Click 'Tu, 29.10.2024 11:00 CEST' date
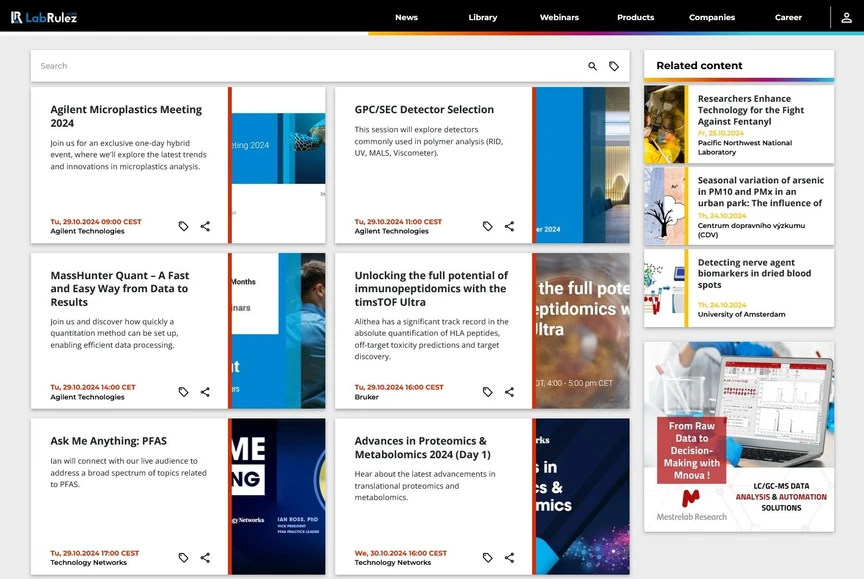864x579 pixels. (x=398, y=222)
